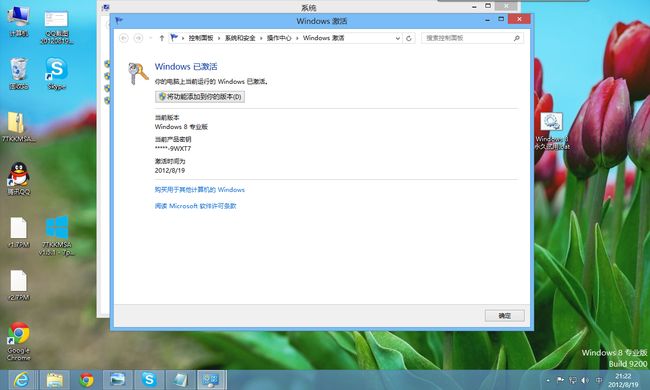The height and width of the screenshot is (390, 650).
Task: Click the search magnifier icon in 搜索控制面板 box
Action: pyautogui.click(x=517, y=38)
